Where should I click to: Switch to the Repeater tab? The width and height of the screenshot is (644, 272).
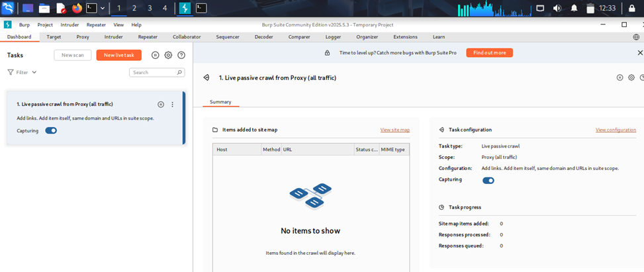148,37
